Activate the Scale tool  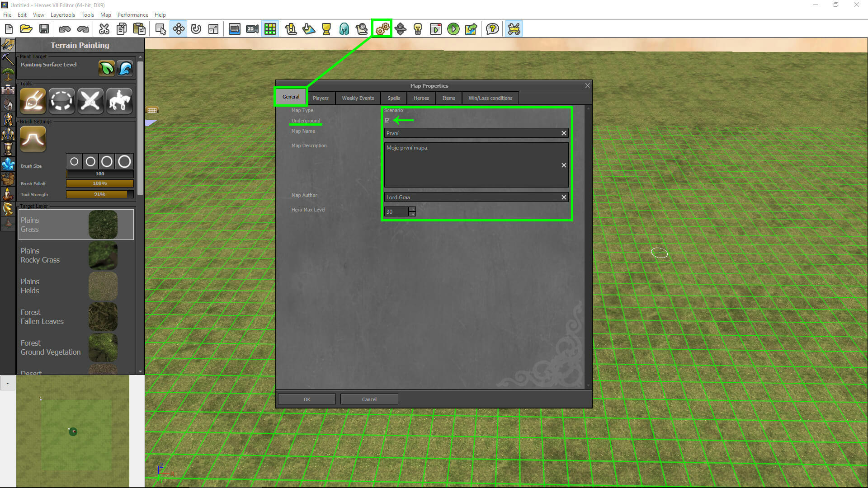pyautogui.click(x=213, y=29)
